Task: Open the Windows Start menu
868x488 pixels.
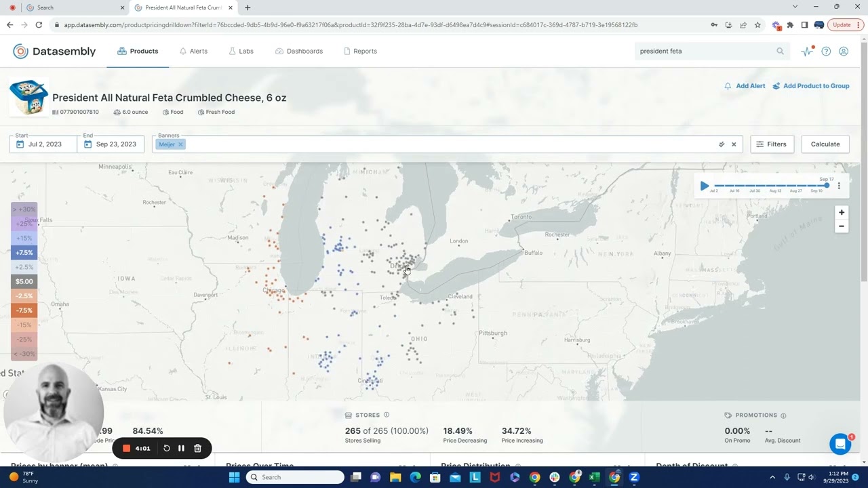Action: (x=234, y=477)
